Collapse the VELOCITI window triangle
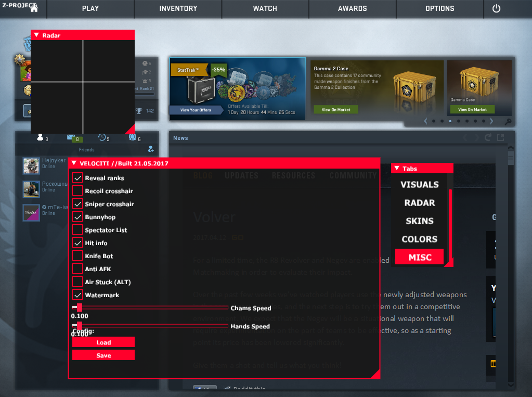 coord(74,163)
